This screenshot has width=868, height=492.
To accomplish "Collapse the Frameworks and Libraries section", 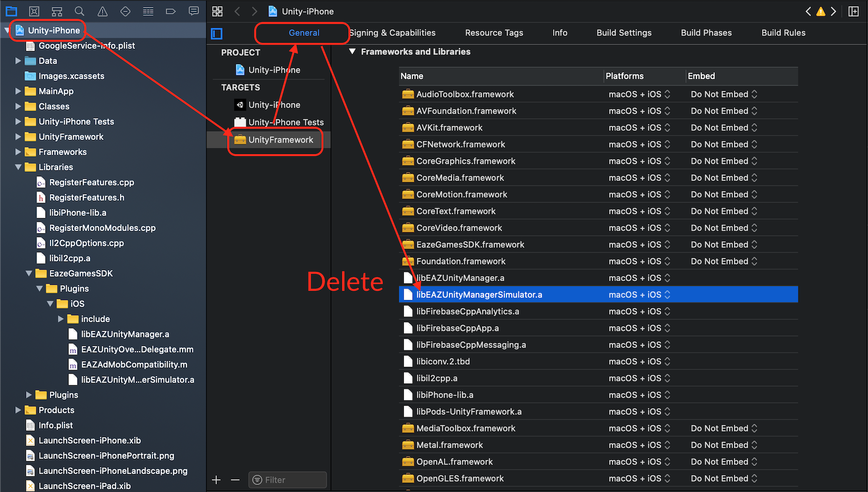I will click(352, 52).
